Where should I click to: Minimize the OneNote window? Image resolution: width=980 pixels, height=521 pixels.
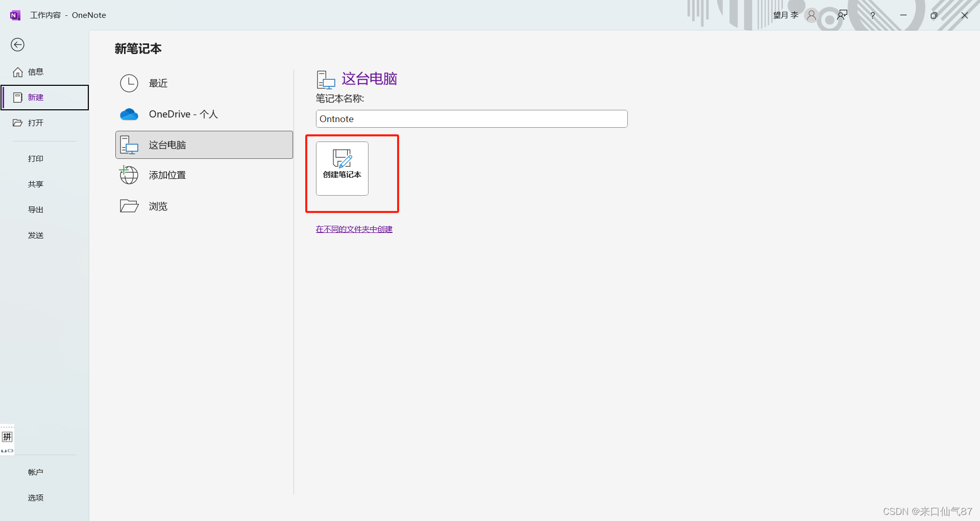point(903,15)
